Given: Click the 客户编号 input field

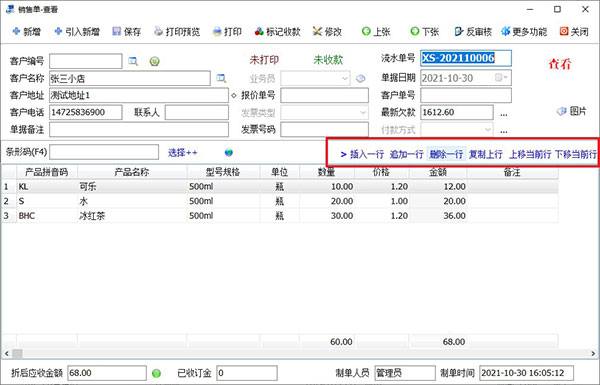Looking at the screenshot, I should coord(86,61).
